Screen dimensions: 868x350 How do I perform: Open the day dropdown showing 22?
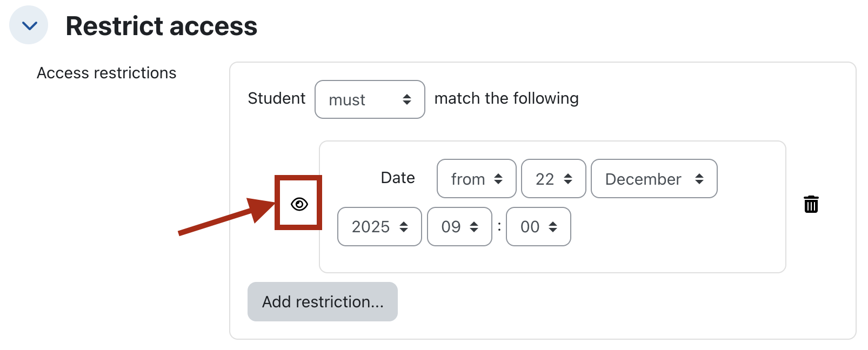click(x=553, y=179)
